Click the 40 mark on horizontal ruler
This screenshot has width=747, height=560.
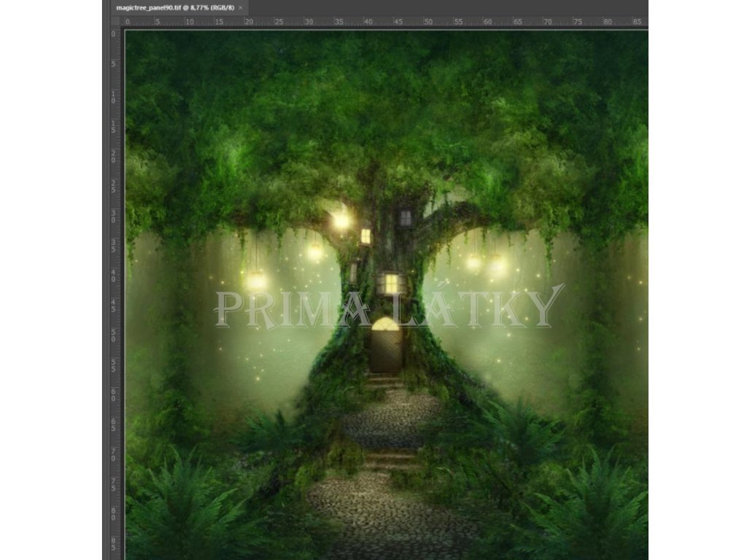[368, 21]
